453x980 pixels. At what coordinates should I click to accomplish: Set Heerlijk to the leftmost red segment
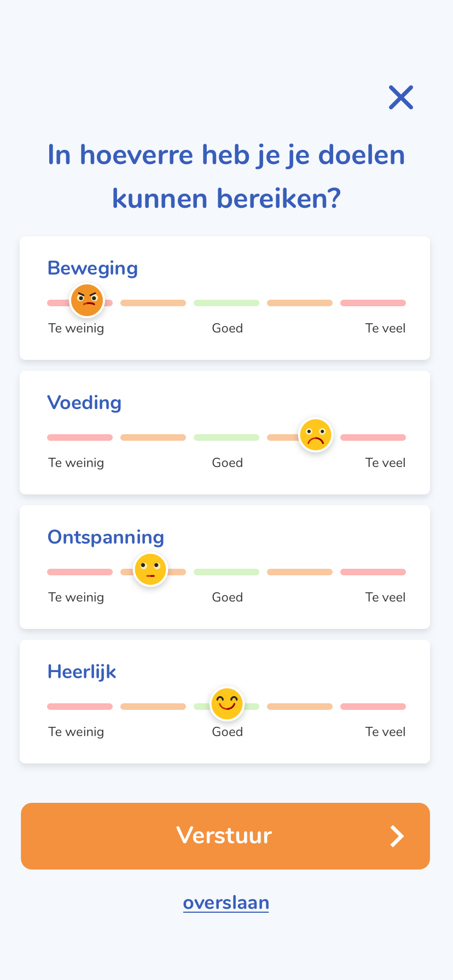pos(80,707)
